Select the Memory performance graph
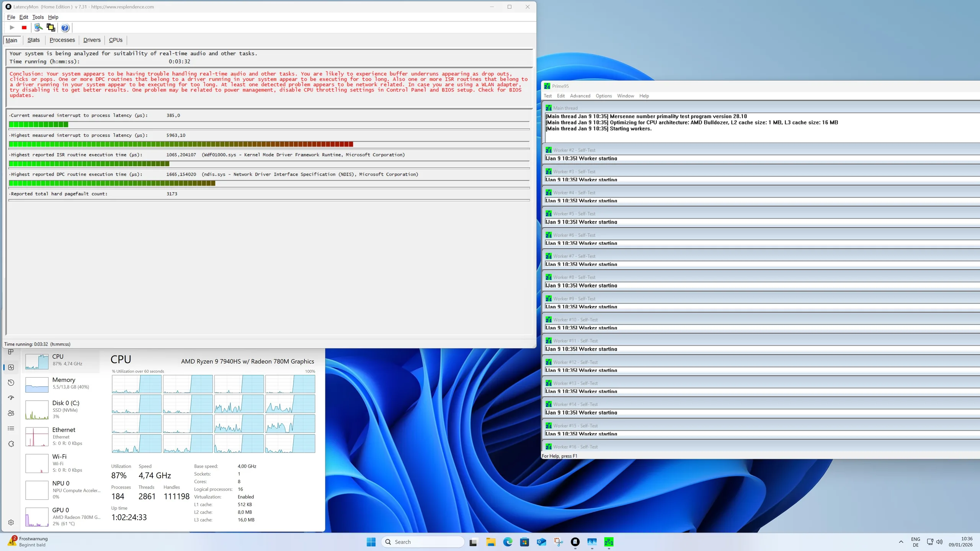Screen dimensions: 980x551 [x=61, y=384]
